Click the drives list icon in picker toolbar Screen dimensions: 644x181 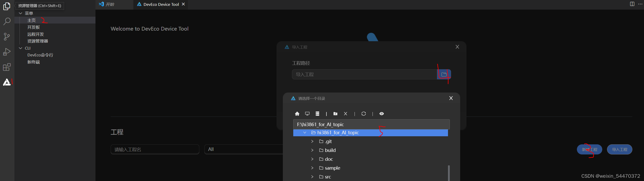pyautogui.click(x=317, y=114)
